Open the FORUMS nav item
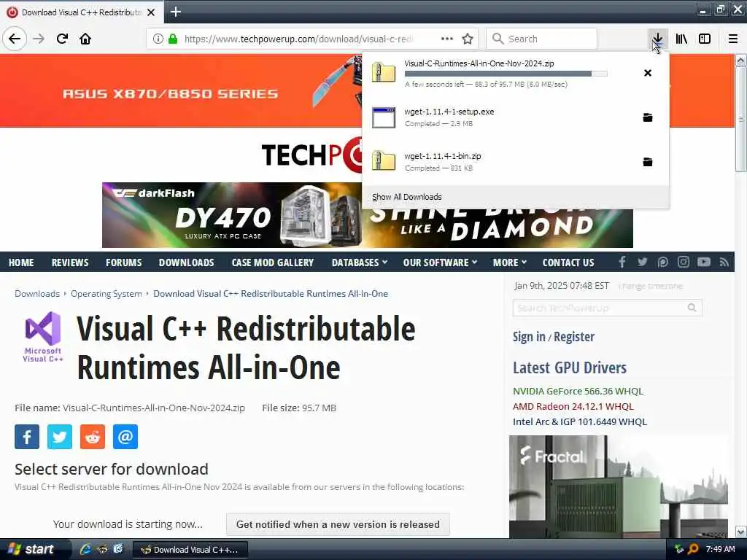The width and height of the screenshot is (747, 560). click(x=124, y=262)
